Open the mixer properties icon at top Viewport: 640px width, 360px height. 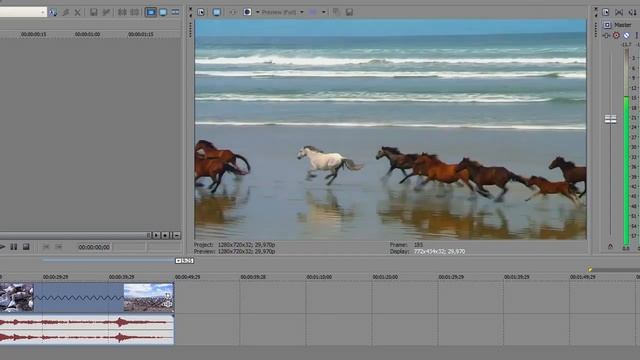606,12
